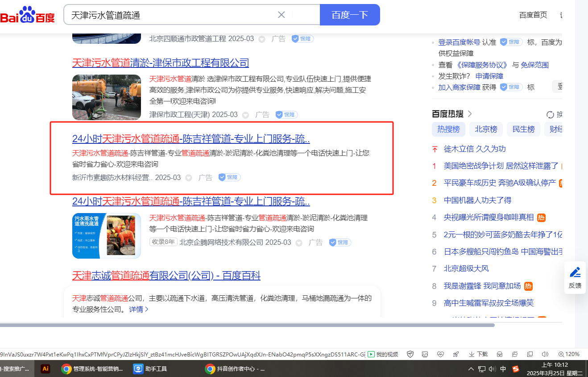Screen dimensions: 588x377
Task: Click the refresh icon beside 百度热搜
Action: [550, 114]
